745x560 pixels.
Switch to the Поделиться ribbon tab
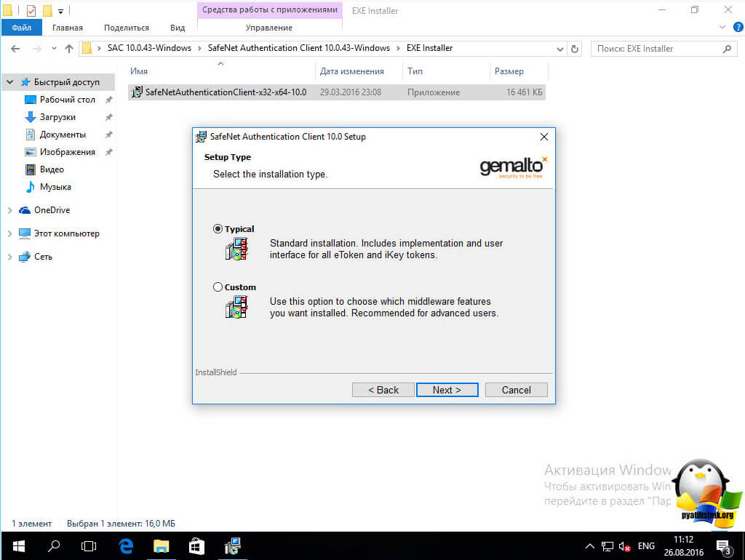pos(127,28)
